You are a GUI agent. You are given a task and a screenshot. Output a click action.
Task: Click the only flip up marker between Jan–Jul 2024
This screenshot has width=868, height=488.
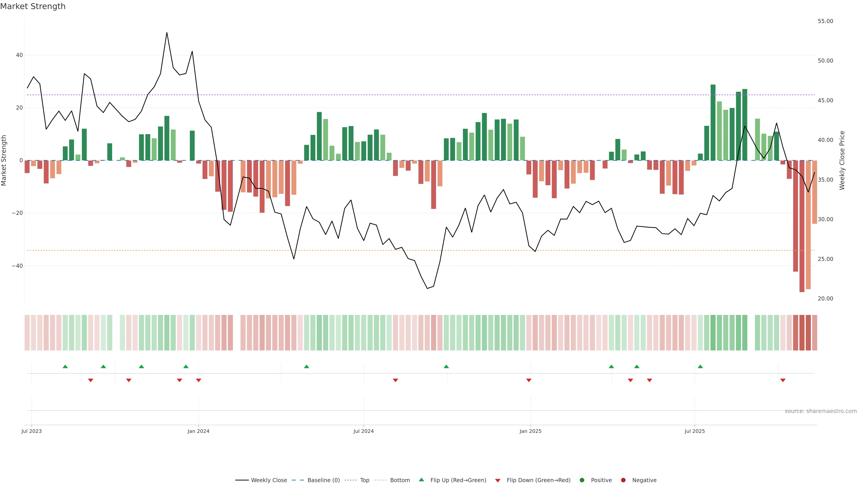click(x=306, y=366)
